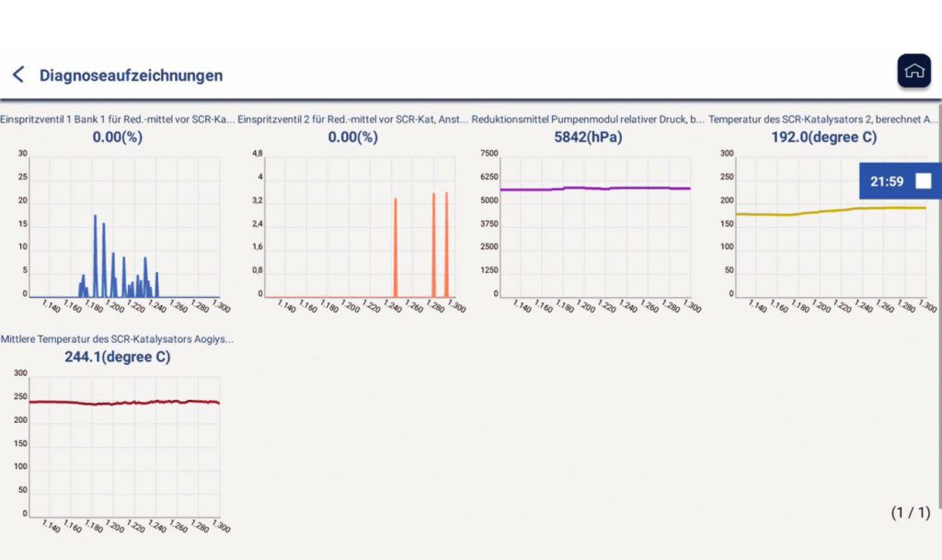
Task: Click the 5842(hPa) pressure reading
Action: [588, 137]
